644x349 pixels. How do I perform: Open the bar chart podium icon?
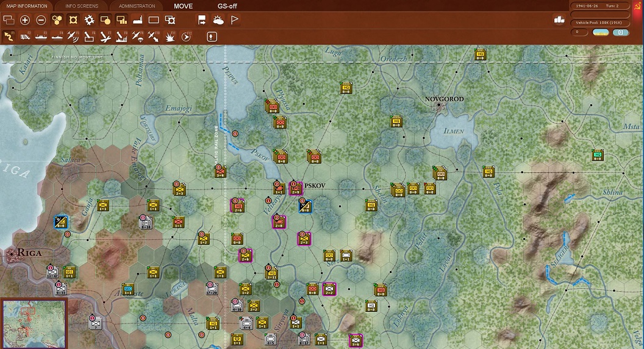click(559, 19)
